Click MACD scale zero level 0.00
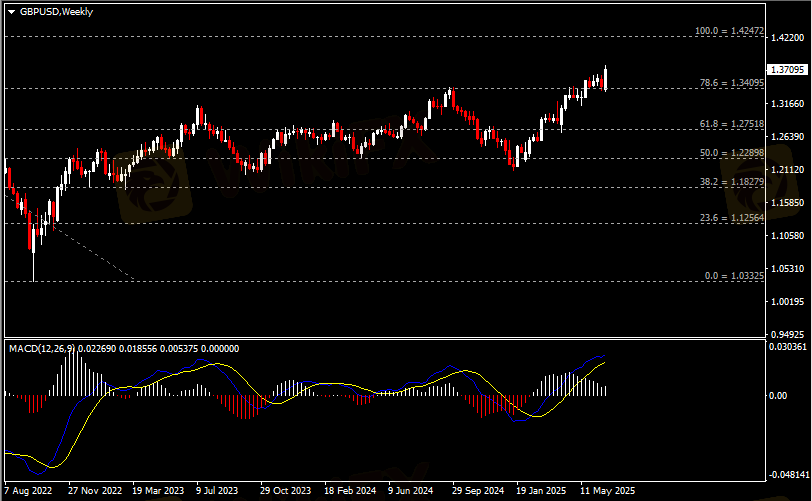The height and width of the screenshot is (501, 812). point(778,395)
